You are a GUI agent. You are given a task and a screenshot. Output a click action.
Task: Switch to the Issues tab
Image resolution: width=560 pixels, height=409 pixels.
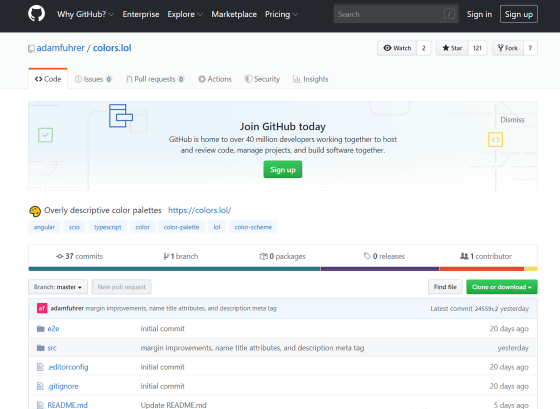pyautogui.click(x=93, y=79)
